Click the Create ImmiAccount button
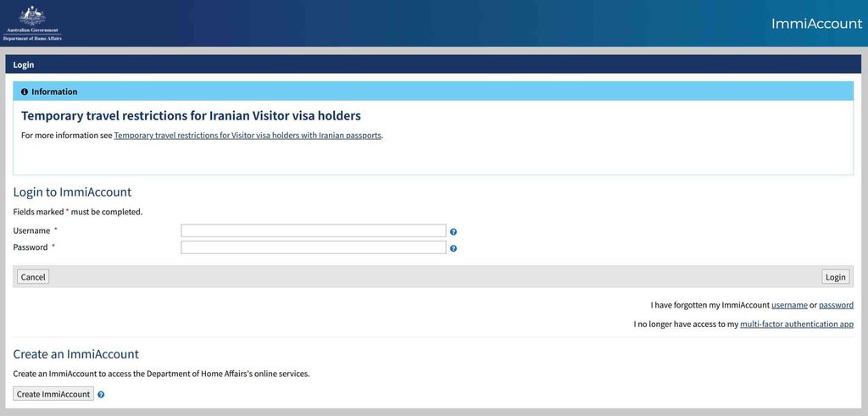Screen dimensions: 868x416 (53, 395)
